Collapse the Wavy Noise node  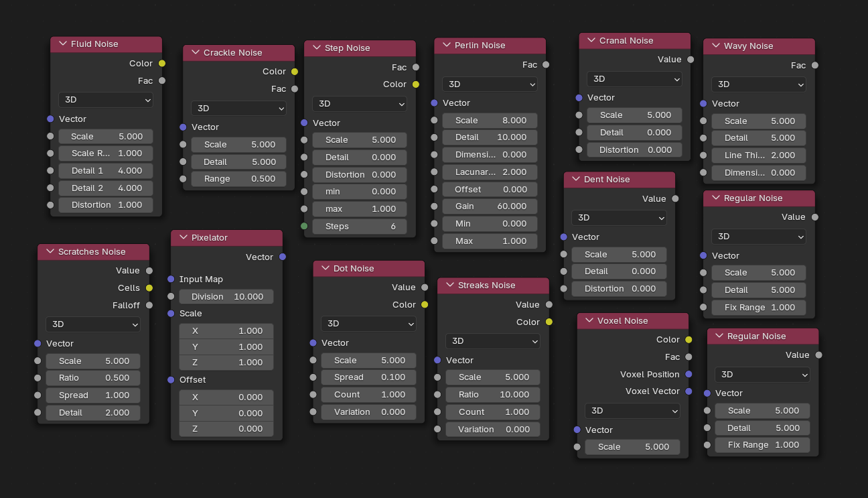pyautogui.click(x=716, y=46)
